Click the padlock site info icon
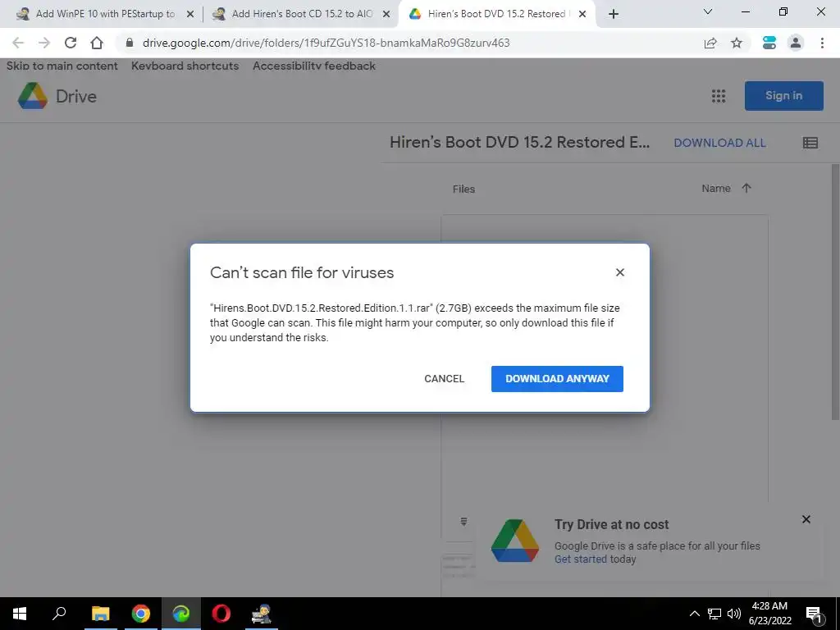The width and height of the screenshot is (840, 630). (129, 43)
